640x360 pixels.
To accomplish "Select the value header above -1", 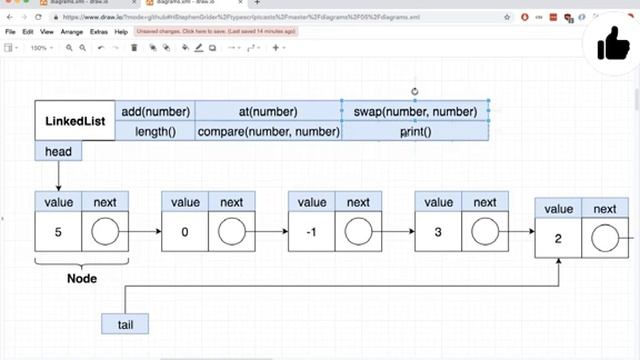I will click(311, 202).
